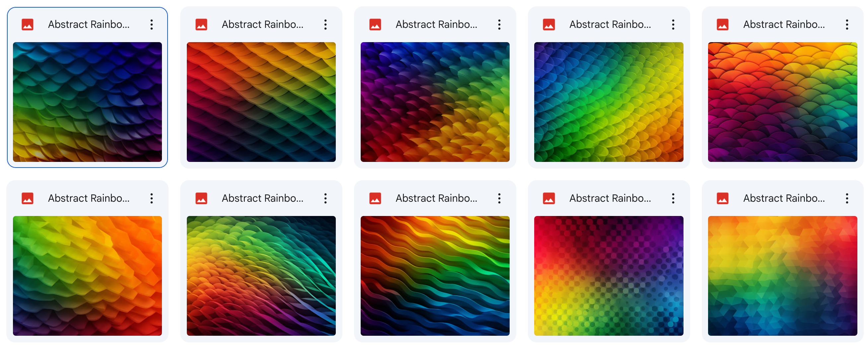The height and width of the screenshot is (353, 868).
Task: Click image icon of the purple-to-yellow feathers file
Action: (x=375, y=25)
